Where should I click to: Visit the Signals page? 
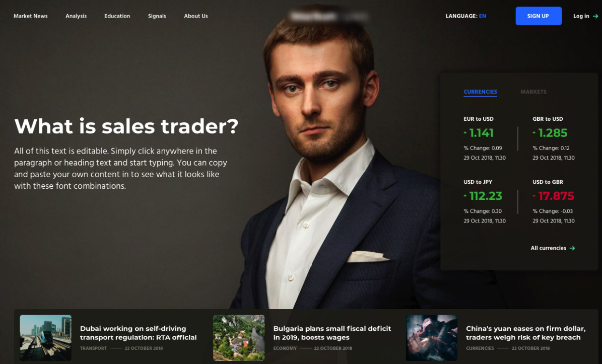pos(157,16)
